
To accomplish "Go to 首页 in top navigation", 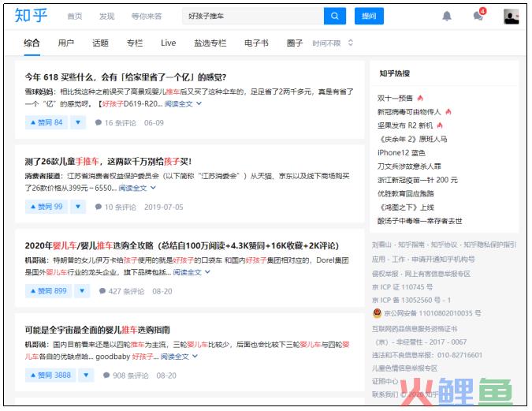I will [75, 17].
